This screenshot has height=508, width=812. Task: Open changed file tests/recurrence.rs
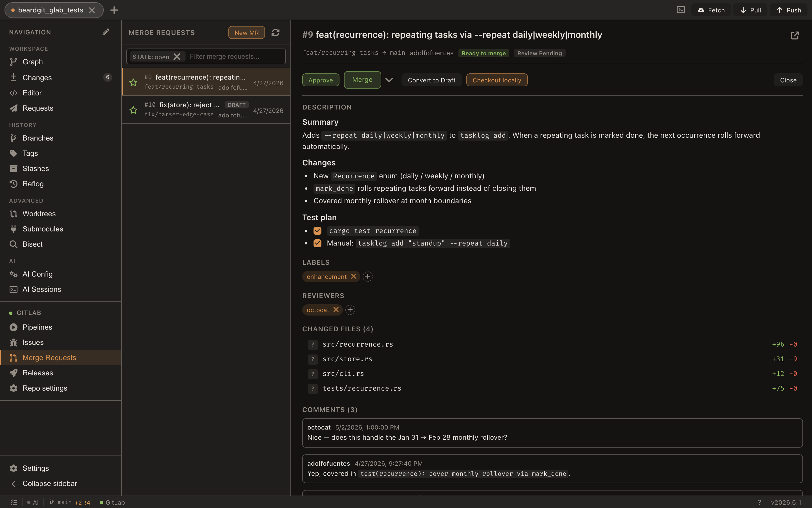coord(552,388)
